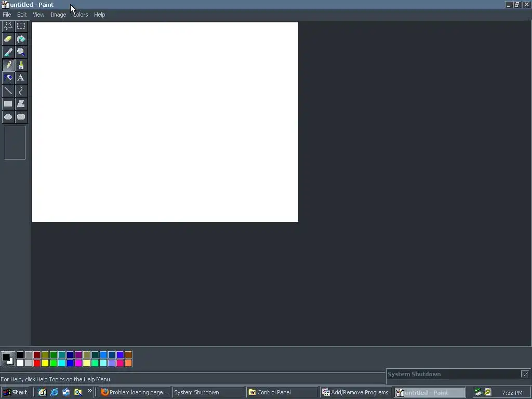Choose the Pencil tool
Image resolution: width=532 pixels, height=399 pixels.
(x=8, y=65)
